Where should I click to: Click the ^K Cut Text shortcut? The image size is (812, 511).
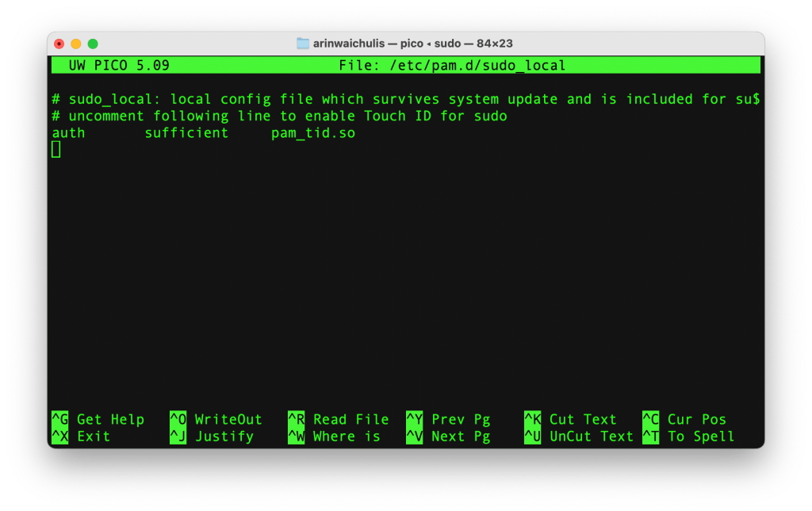coord(571,419)
